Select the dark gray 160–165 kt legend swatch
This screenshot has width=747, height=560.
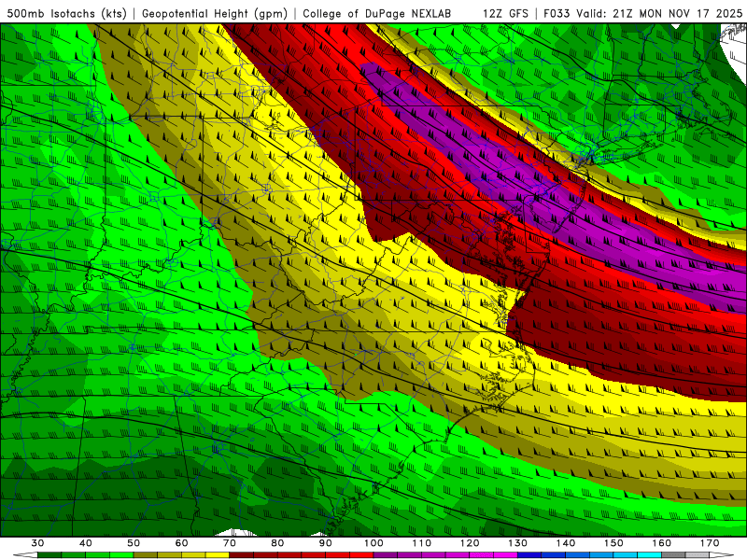pos(673,555)
